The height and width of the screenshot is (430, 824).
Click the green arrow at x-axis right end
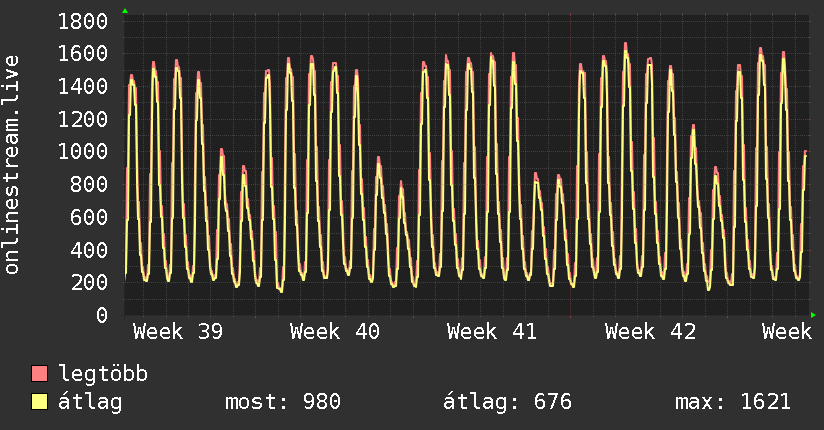pyautogui.click(x=814, y=315)
